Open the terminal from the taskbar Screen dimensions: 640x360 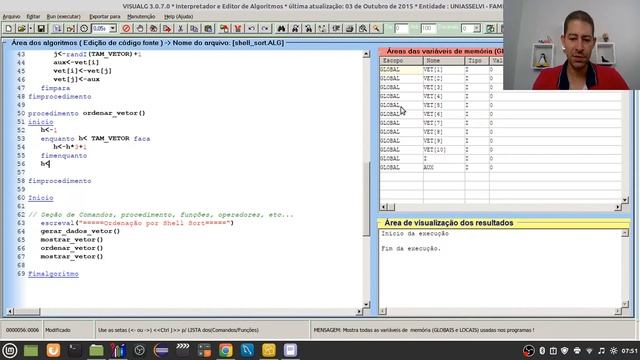coord(74,350)
